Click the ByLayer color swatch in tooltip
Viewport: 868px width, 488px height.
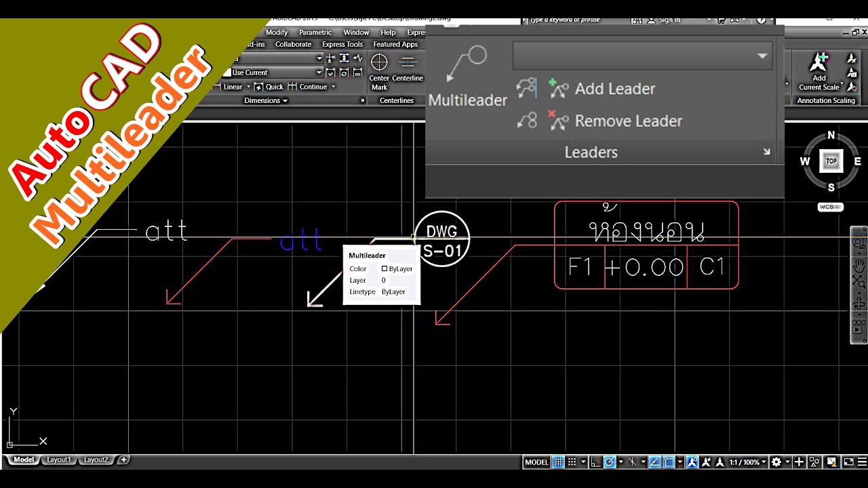coord(384,269)
